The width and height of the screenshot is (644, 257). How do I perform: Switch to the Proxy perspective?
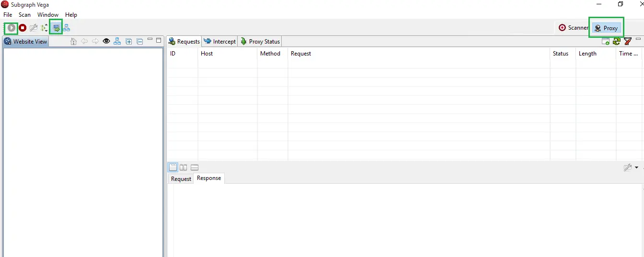click(606, 28)
